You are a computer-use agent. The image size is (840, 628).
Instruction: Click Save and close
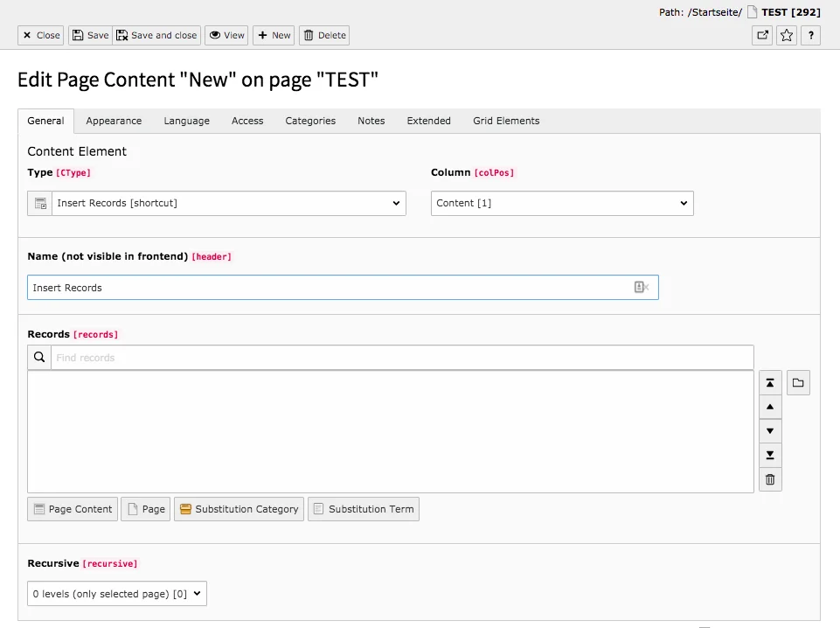[156, 35]
